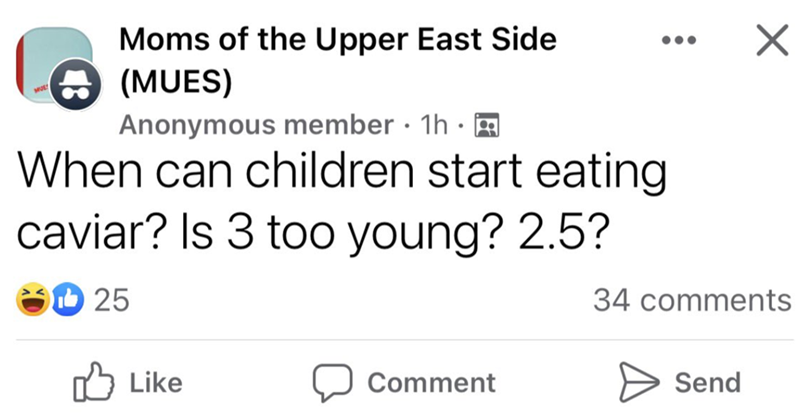Click the Send text label
Screen dimensions: 800x418
(708, 381)
